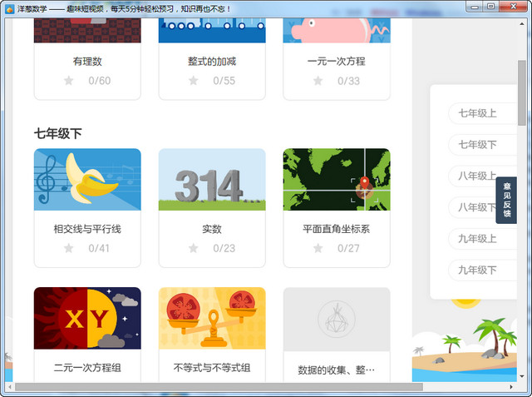This screenshot has width=532, height=397.
Task: Open the checkered thumbnail for 有理数
Action: tap(87, 31)
